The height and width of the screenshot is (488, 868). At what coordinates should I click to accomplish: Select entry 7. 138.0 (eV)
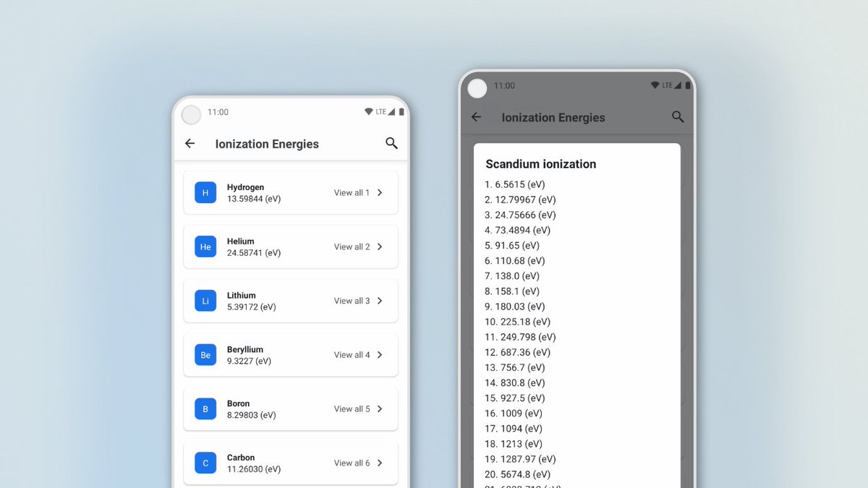pyautogui.click(x=512, y=275)
